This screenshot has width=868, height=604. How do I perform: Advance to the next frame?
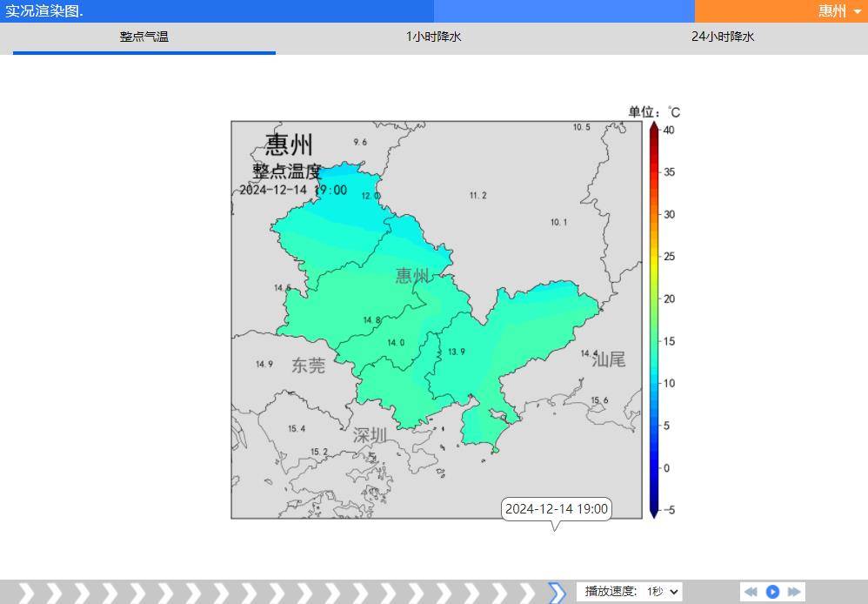point(794,592)
